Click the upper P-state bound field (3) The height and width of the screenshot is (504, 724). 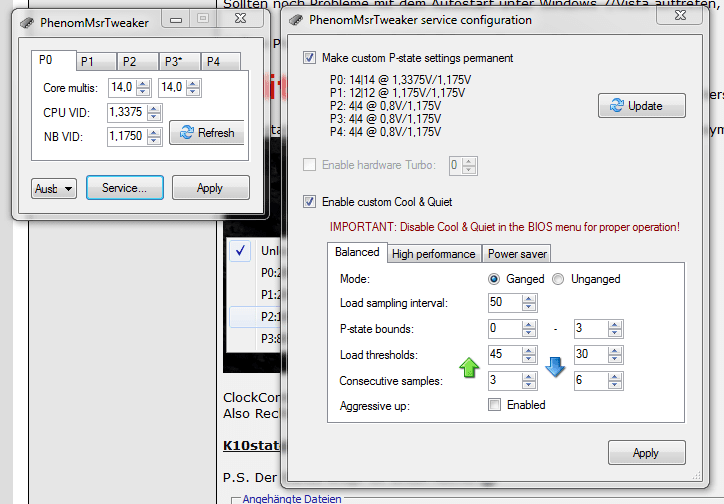(x=591, y=328)
